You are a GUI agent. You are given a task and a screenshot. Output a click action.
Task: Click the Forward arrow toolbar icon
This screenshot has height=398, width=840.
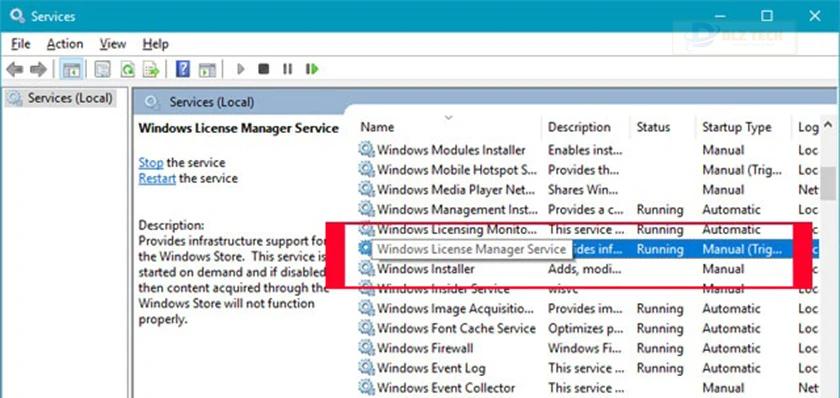pyautogui.click(x=38, y=69)
